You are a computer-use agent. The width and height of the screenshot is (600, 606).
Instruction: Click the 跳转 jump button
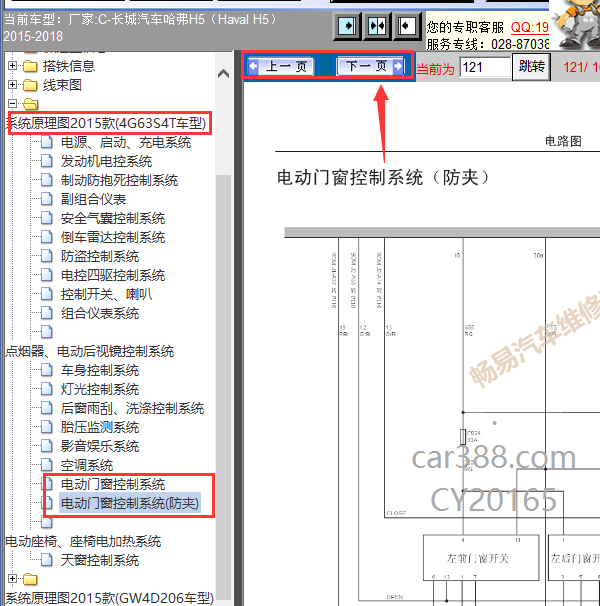pyautogui.click(x=532, y=67)
